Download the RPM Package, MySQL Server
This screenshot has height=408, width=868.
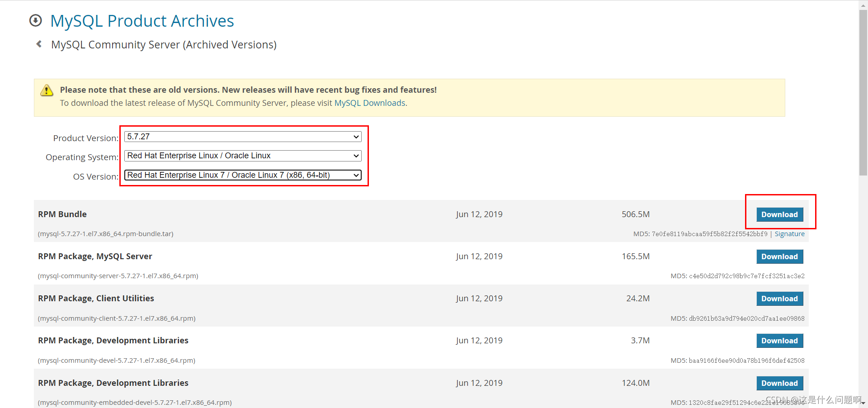click(x=779, y=256)
